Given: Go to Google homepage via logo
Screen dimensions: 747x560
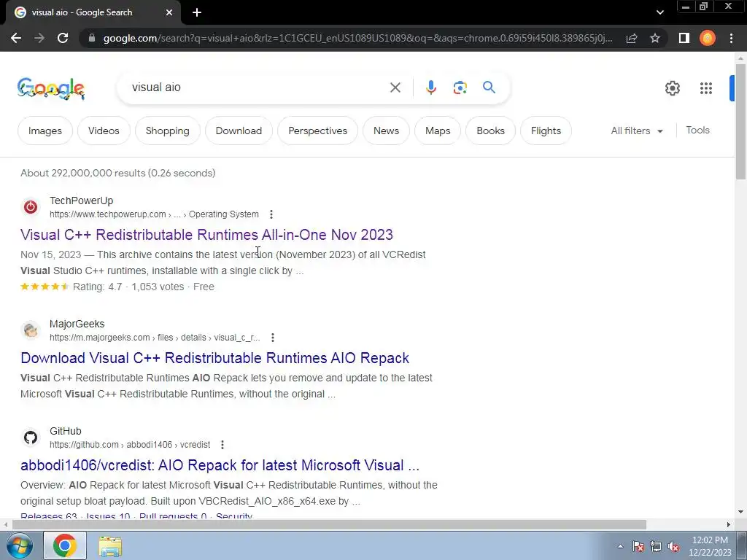Looking at the screenshot, I should (51, 88).
